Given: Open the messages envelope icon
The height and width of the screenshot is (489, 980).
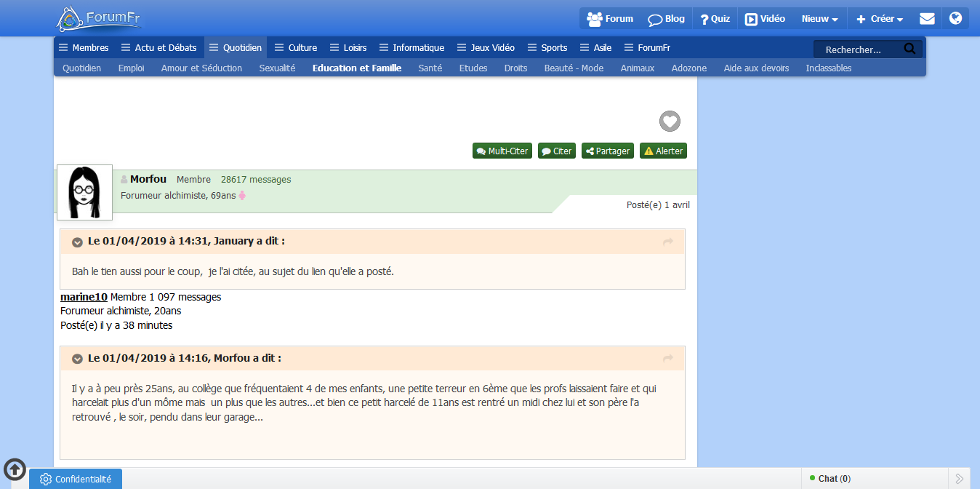Looking at the screenshot, I should click(927, 19).
